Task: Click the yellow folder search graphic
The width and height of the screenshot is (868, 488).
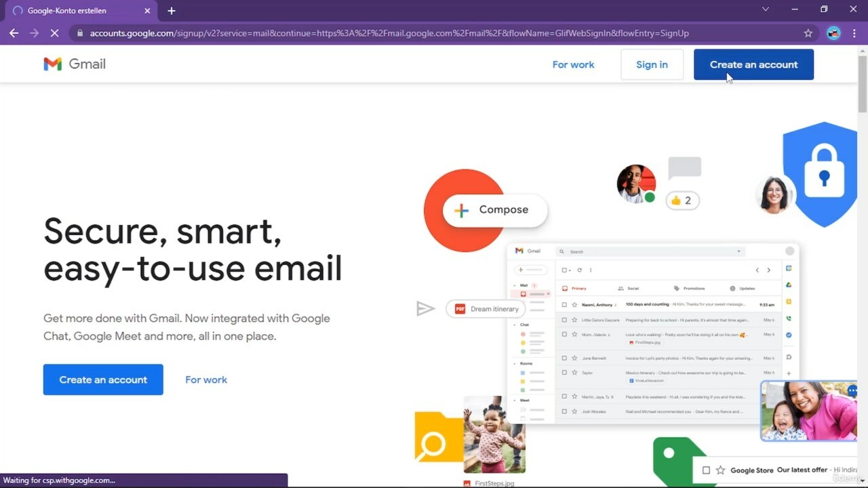Action: click(x=439, y=437)
